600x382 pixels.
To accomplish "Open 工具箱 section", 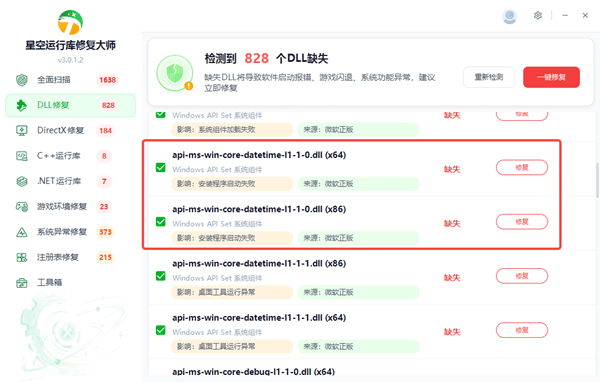I will pos(70,283).
